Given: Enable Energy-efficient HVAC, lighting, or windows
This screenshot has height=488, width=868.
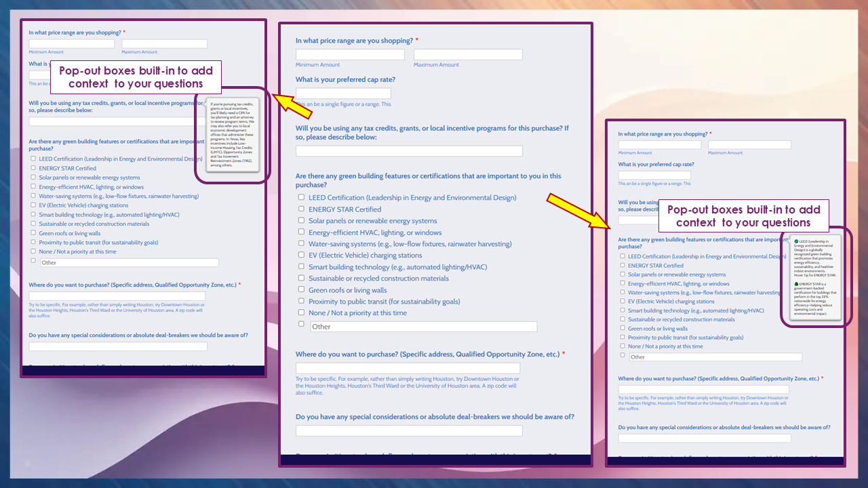Looking at the screenshot, I should tap(301, 233).
